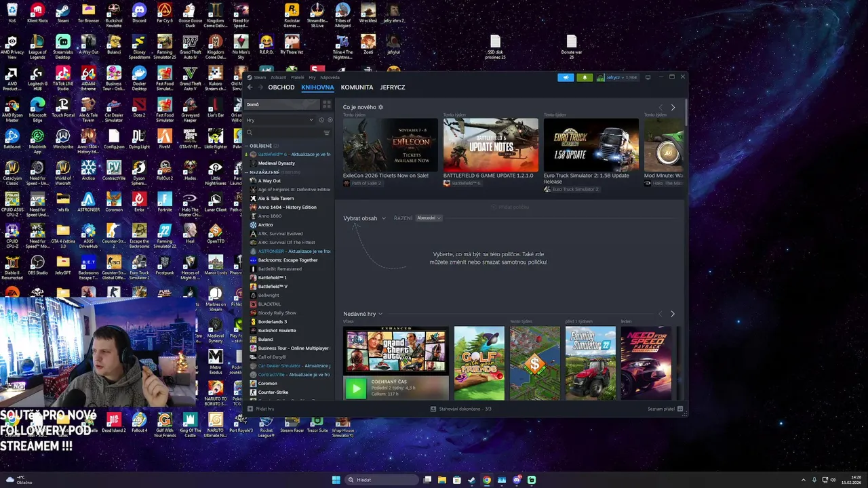Open Golf With Your Friends recent game

tap(479, 363)
